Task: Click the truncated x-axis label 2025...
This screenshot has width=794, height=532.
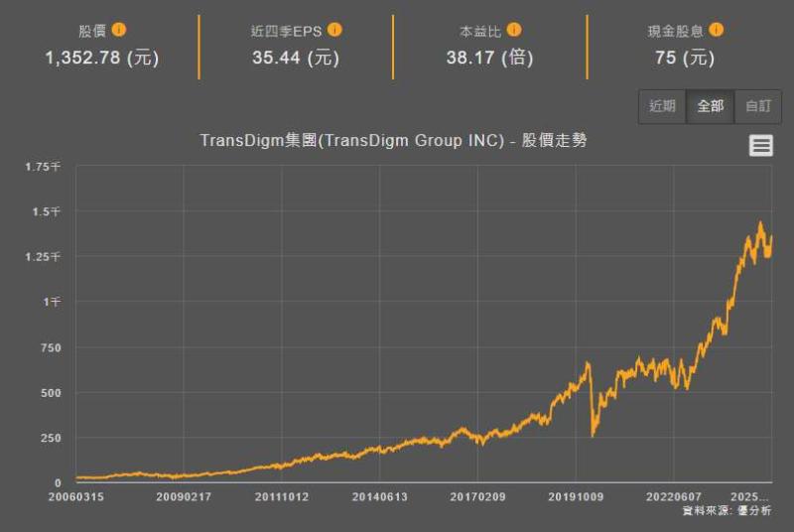Action: [x=749, y=496]
